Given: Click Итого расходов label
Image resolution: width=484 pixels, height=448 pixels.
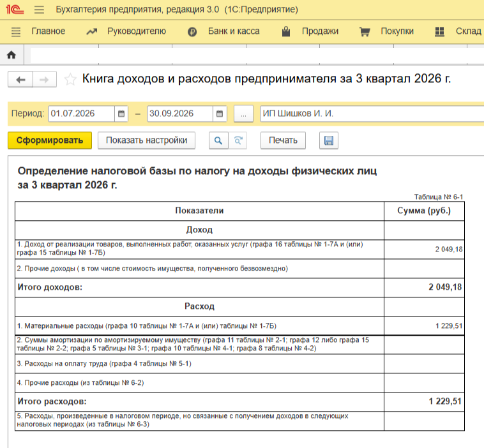Looking at the screenshot, I should (x=52, y=401).
